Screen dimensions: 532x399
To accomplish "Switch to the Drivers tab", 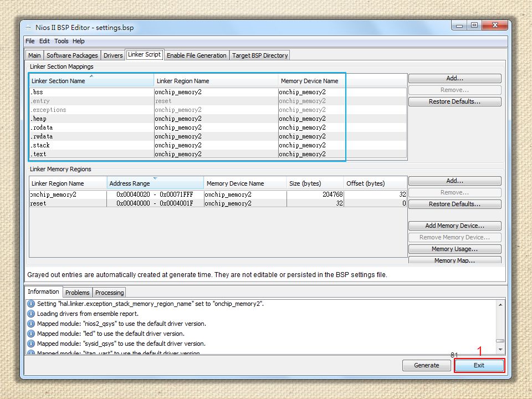I will click(x=113, y=55).
